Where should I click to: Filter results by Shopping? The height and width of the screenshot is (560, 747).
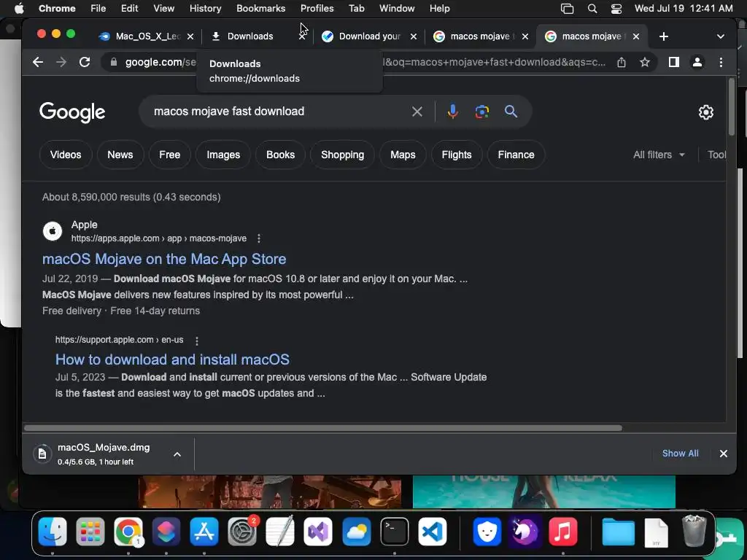342,155
